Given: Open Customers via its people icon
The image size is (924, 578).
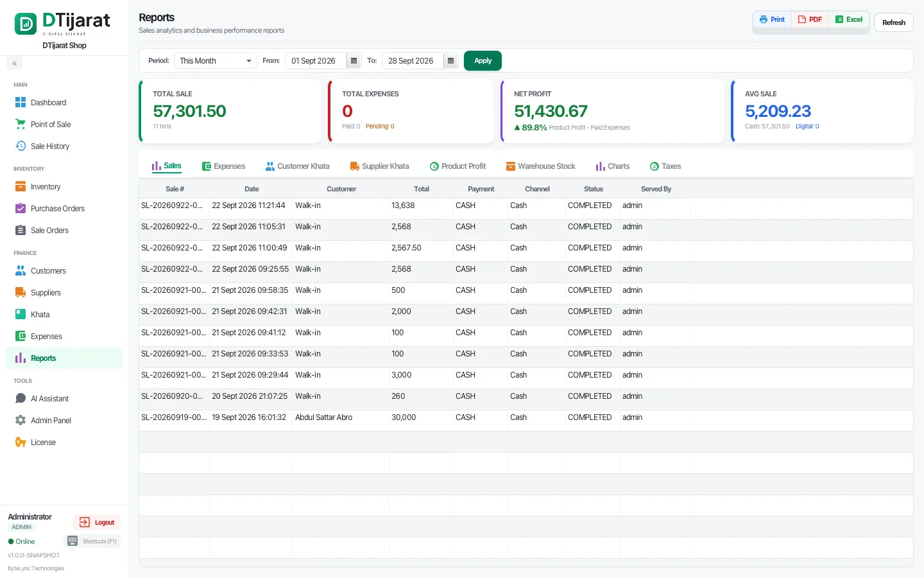Looking at the screenshot, I should [21, 271].
